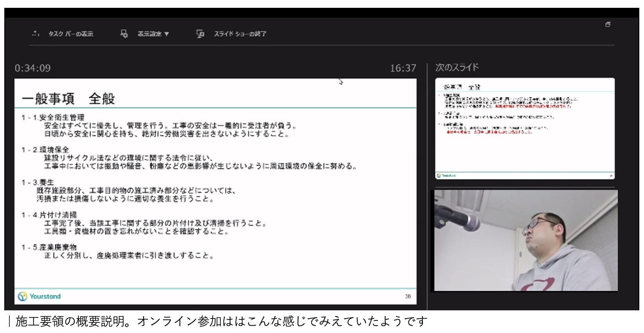Click the 1-1 安全衛生管理 heading on slide

click(53, 117)
